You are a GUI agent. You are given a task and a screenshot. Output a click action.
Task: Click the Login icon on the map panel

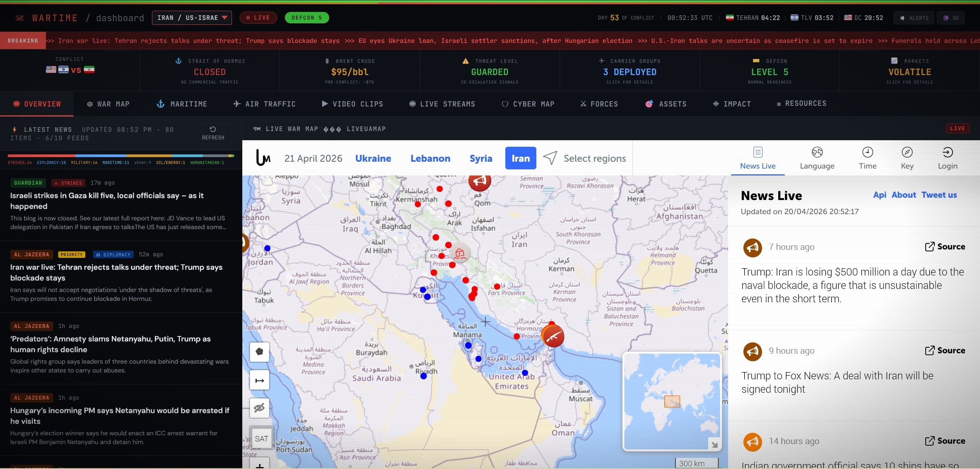(x=948, y=157)
